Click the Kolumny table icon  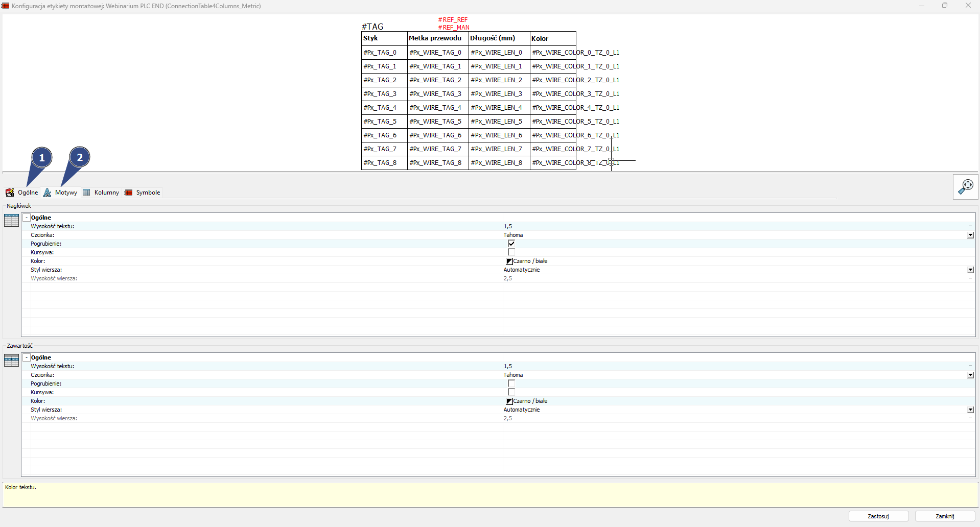coord(86,193)
